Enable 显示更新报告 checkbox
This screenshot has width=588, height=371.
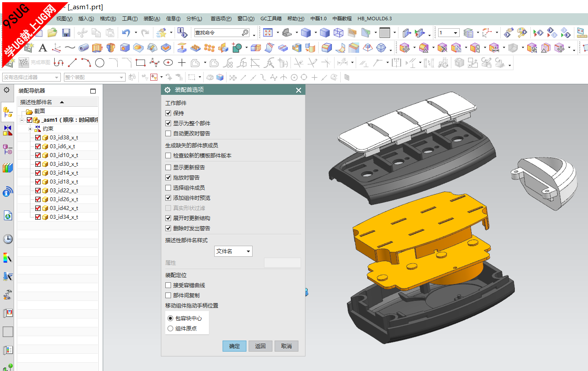pos(168,168)
